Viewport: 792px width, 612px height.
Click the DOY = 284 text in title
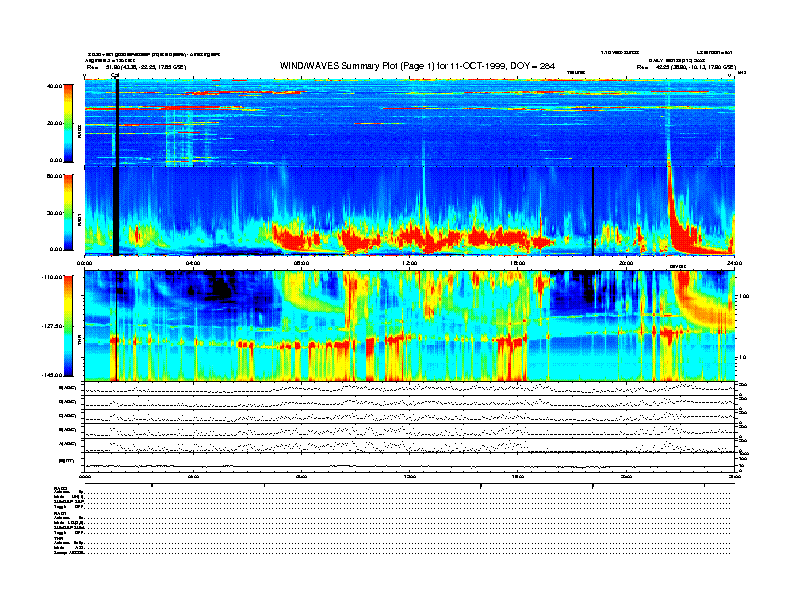click(532, 66)
